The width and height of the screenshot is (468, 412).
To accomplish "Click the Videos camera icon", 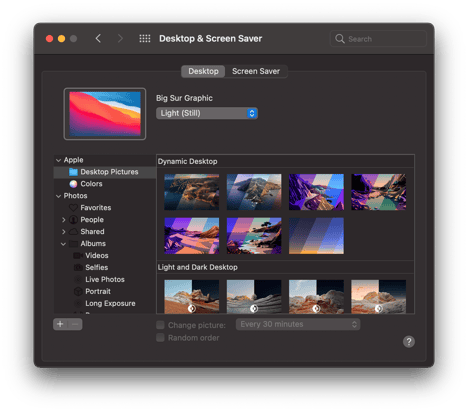I will point(78,255).
